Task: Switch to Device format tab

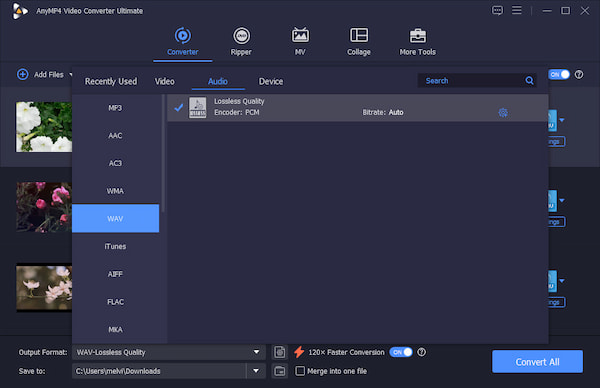Action: point(271,81)
